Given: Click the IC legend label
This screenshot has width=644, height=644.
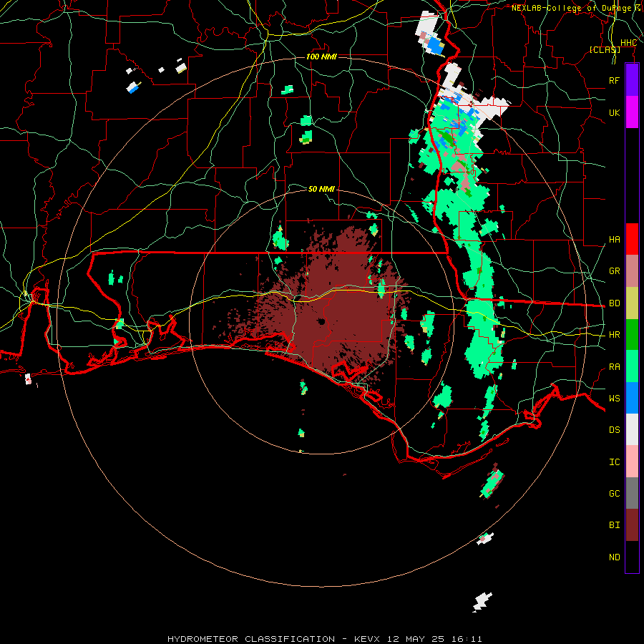Looking at the screenshot, I should [x=614, y=462].
